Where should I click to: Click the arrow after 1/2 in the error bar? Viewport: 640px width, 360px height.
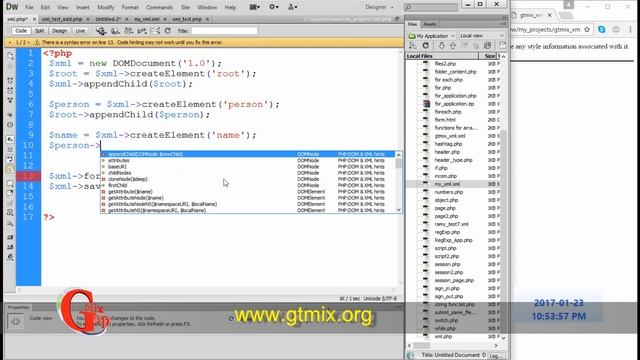pos(29,42)
